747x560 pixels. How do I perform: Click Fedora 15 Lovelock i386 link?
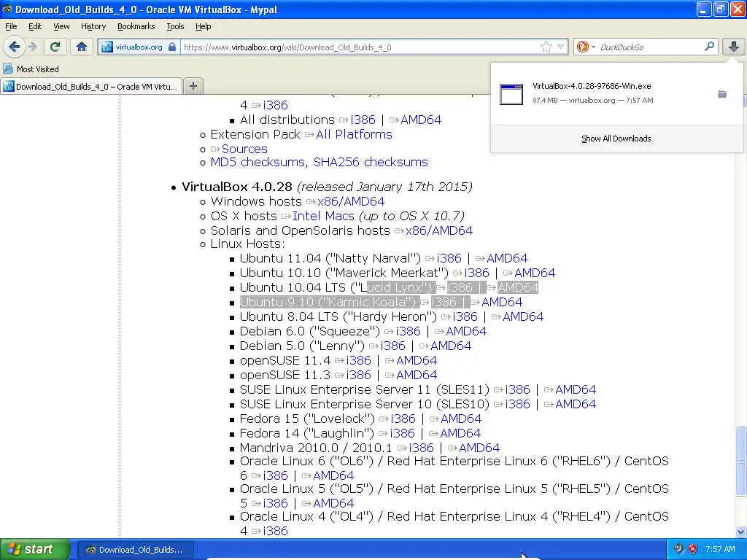403,419
